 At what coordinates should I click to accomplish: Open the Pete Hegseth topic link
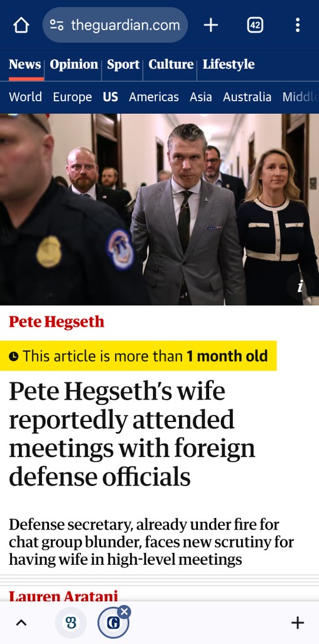57,321
